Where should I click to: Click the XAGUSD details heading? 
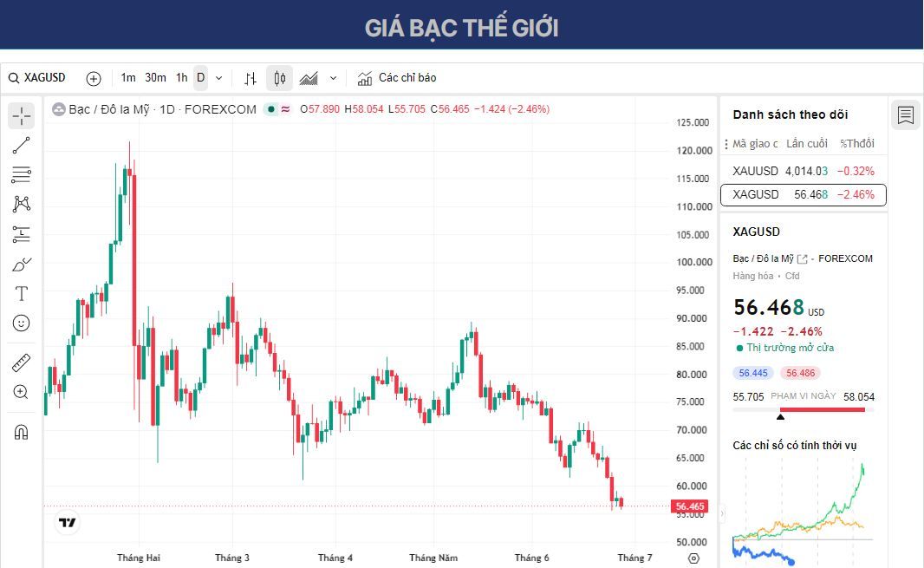pos(756,232)
